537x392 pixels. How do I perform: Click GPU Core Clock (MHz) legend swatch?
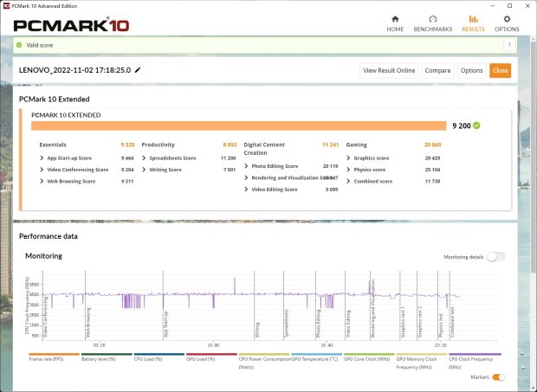coord(369,355)
